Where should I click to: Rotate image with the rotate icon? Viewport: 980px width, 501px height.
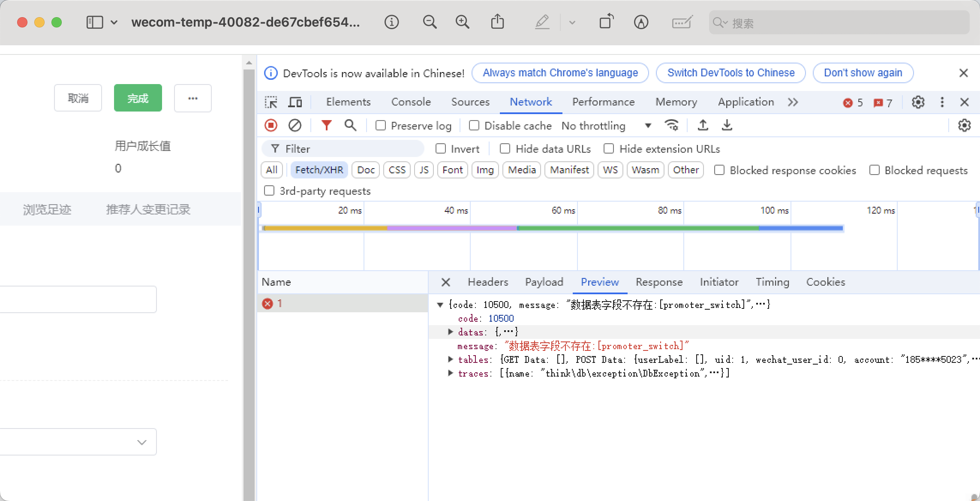(x=606, y=21)
